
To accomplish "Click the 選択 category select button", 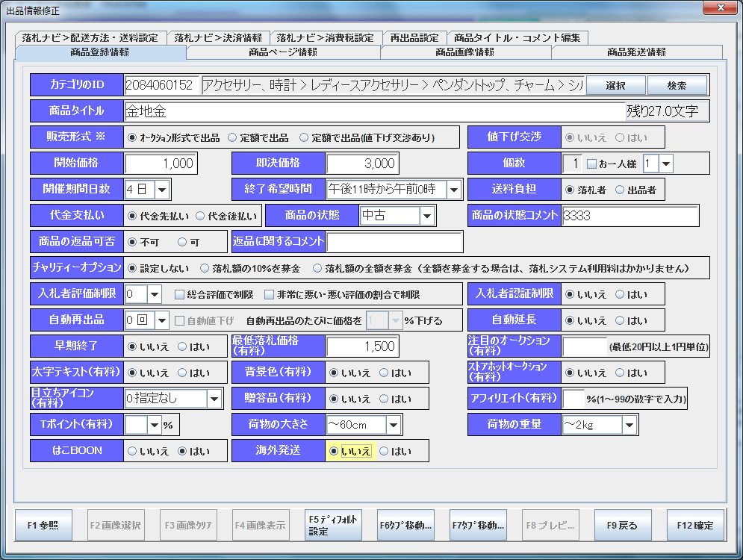I will 615,85.
